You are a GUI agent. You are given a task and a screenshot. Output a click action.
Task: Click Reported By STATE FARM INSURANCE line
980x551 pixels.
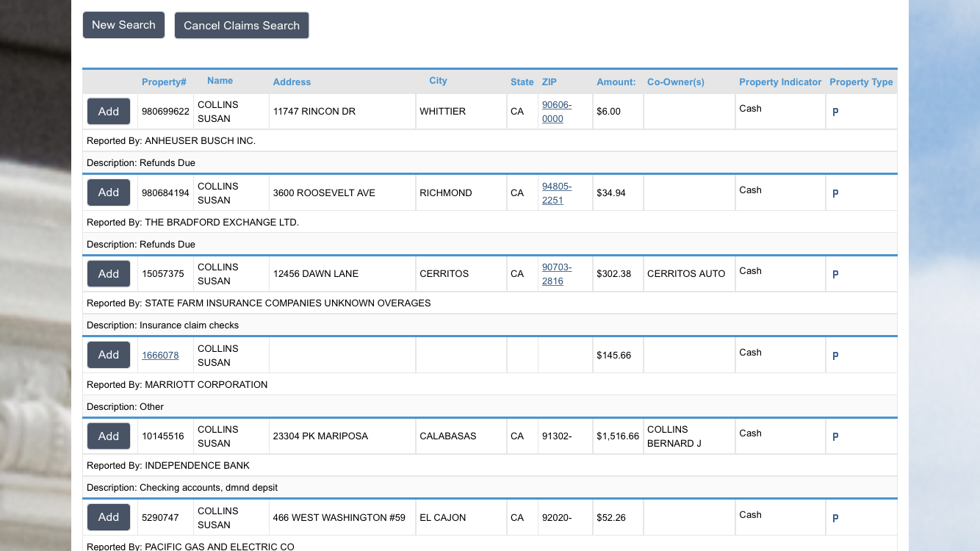click(490, 303)
